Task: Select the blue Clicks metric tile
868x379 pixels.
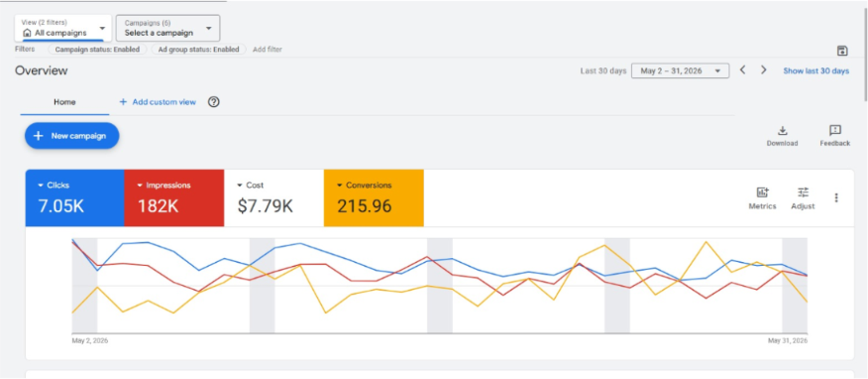Action: tap(74, 198)
